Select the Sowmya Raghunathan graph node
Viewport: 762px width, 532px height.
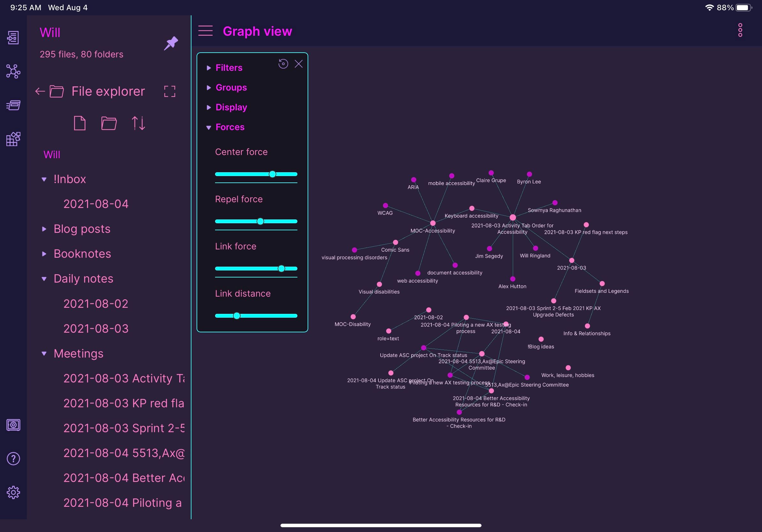(x=555, y=203)
